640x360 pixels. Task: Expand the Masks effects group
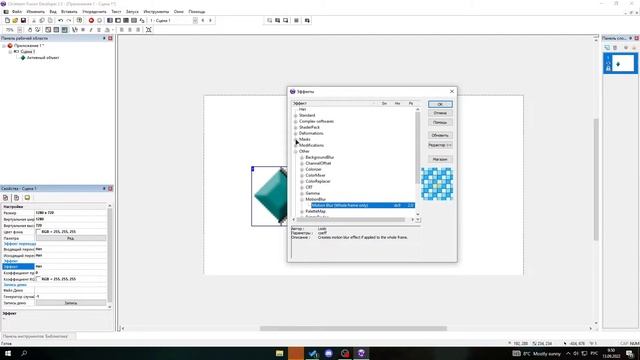[296, 140]
